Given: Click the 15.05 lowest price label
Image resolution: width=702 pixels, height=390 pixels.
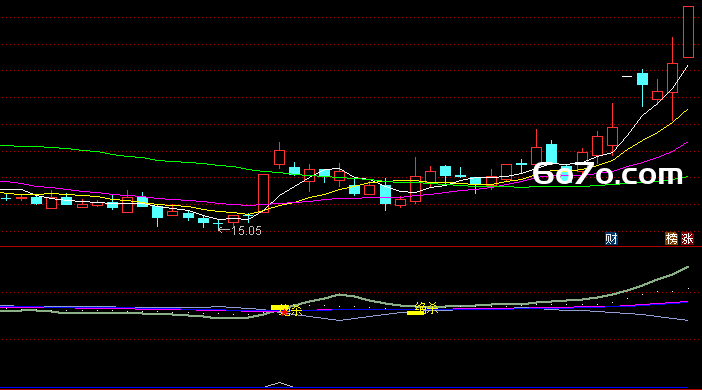Looking at the screenshot, I should pos(247,231).
